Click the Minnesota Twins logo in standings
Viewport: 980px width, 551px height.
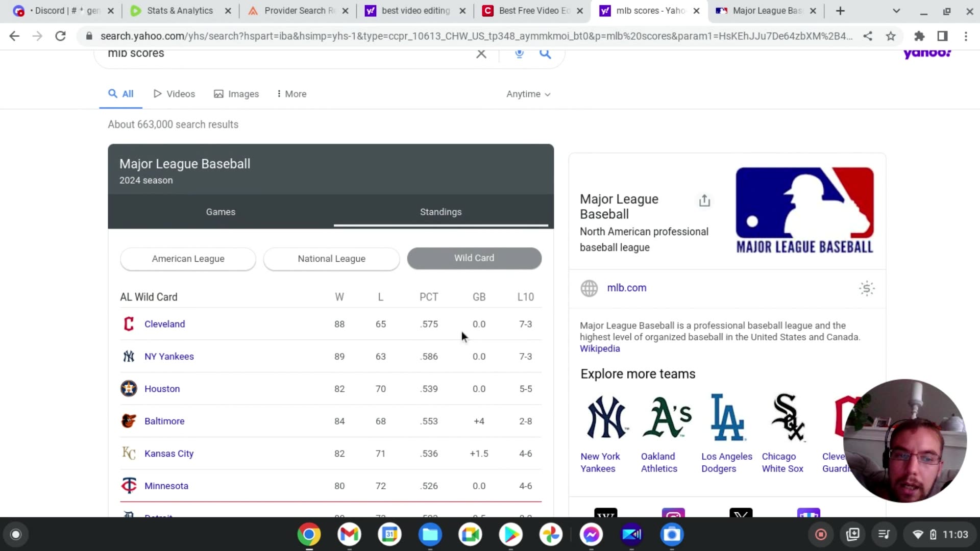click(x=129, y=486)
